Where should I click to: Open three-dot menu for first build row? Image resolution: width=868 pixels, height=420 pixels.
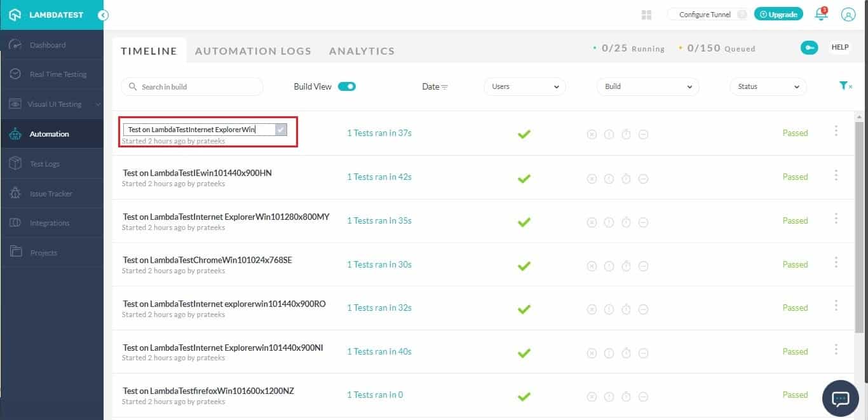836,131
